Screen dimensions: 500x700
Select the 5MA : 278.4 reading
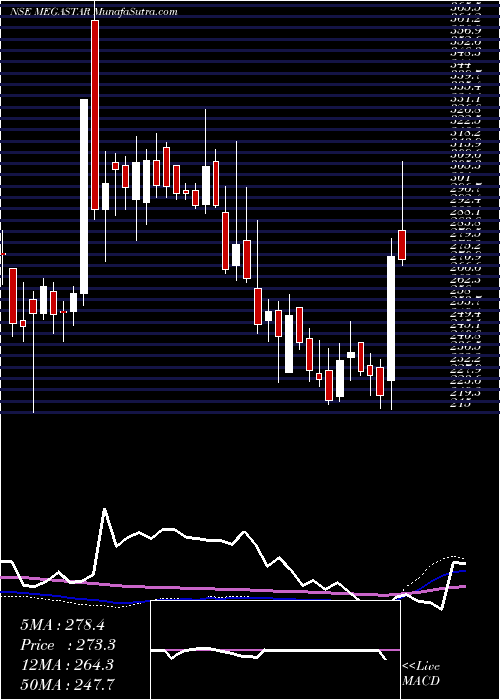62,625
